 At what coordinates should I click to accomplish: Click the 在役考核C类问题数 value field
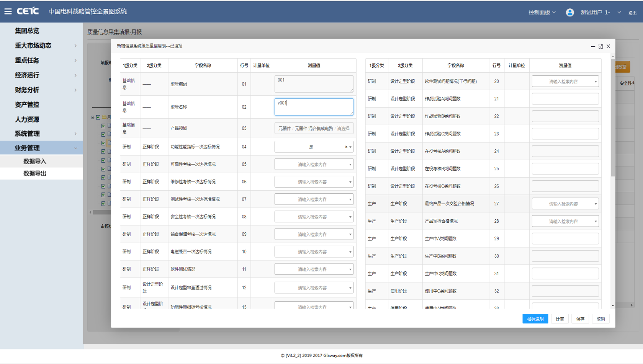565,186
